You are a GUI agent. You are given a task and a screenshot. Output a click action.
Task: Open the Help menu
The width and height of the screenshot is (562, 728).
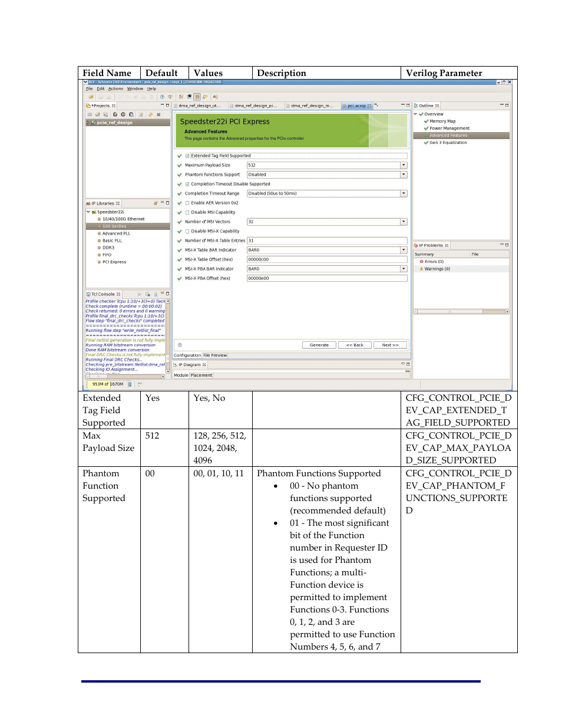(x=152, y=89)
